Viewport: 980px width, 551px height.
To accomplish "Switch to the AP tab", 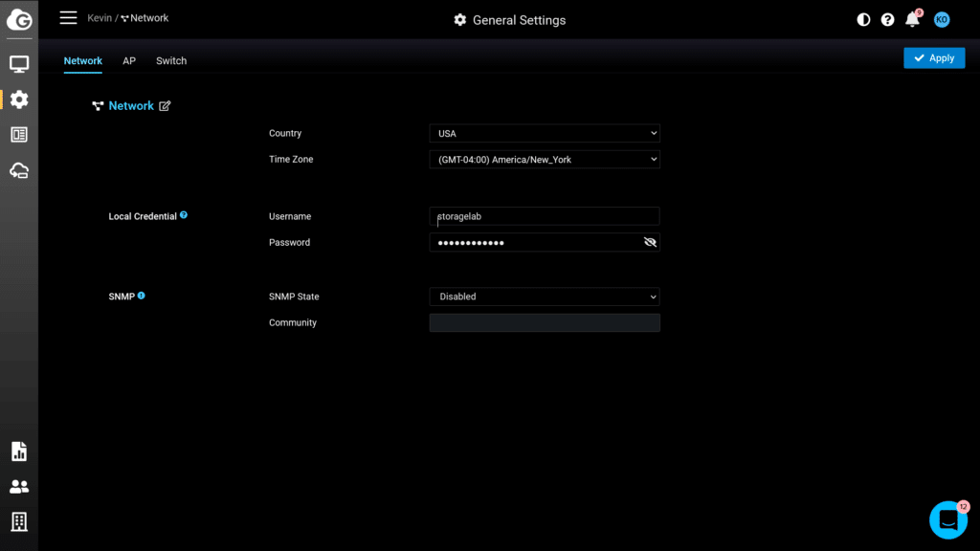I will coord(129,60).
